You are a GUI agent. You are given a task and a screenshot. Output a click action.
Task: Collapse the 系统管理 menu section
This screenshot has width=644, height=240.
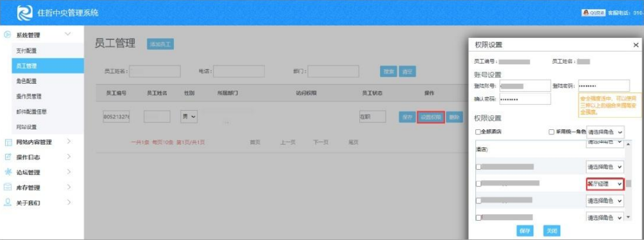tap(68, 35)
